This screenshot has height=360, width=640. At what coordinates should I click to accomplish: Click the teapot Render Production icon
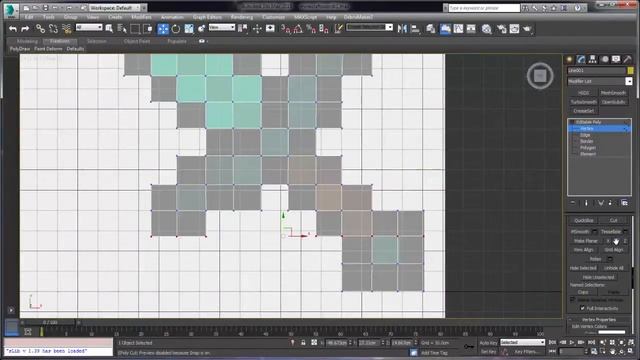(527, 29)
